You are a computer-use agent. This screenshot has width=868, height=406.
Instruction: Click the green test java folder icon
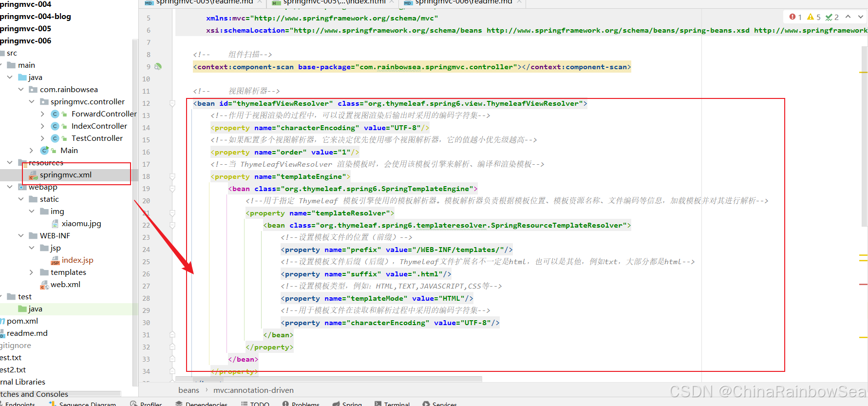click(22, 309)
